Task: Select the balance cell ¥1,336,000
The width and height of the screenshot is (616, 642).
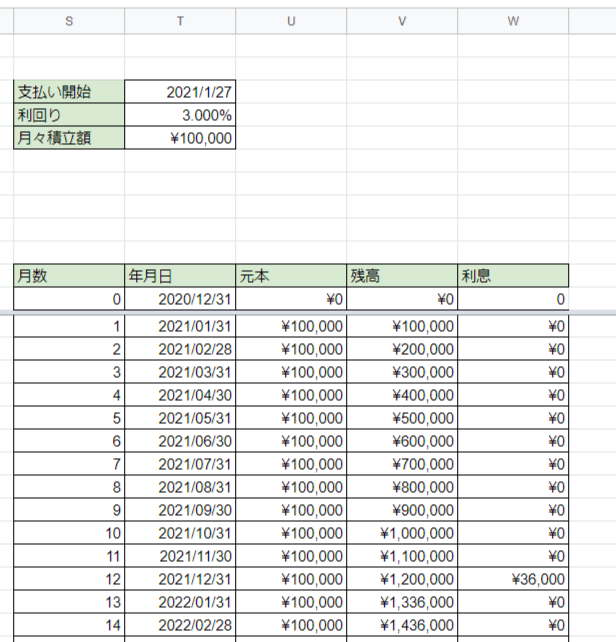Action: [402, 602]
